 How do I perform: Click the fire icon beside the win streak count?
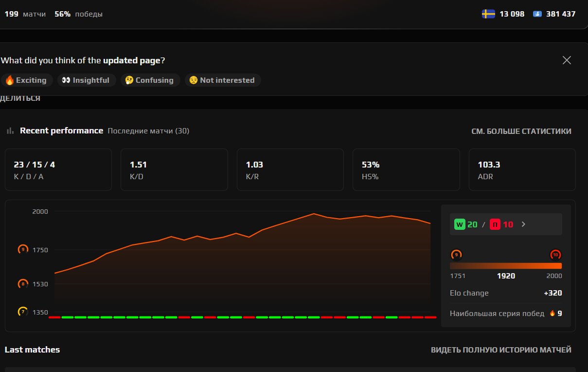coord(552,314)
